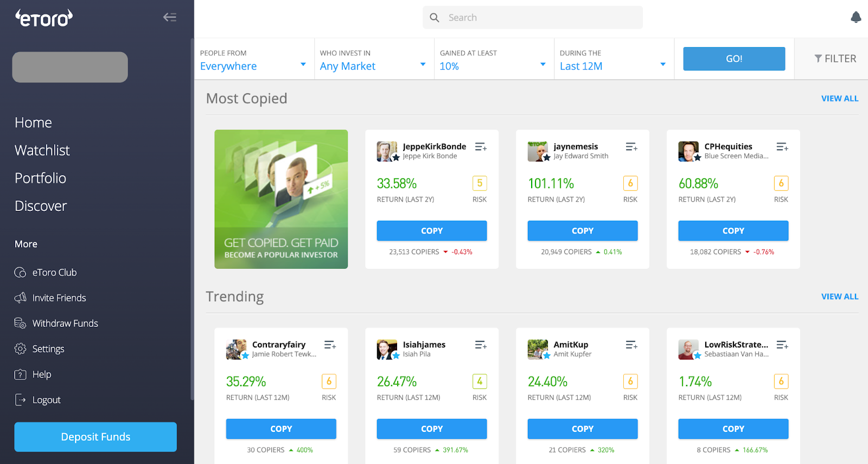Add jaynemesis to watchlist icon

[x=631, y=147]
